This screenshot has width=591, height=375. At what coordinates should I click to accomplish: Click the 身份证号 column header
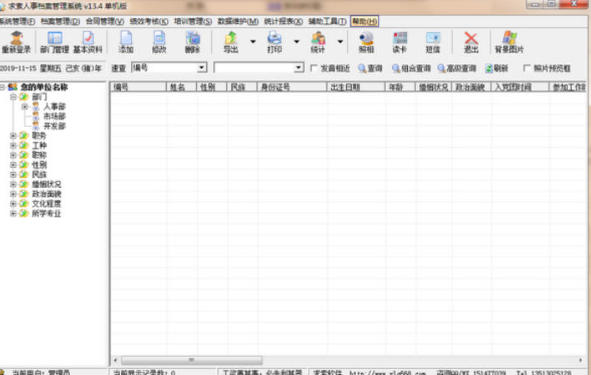[x=292, y=87]
